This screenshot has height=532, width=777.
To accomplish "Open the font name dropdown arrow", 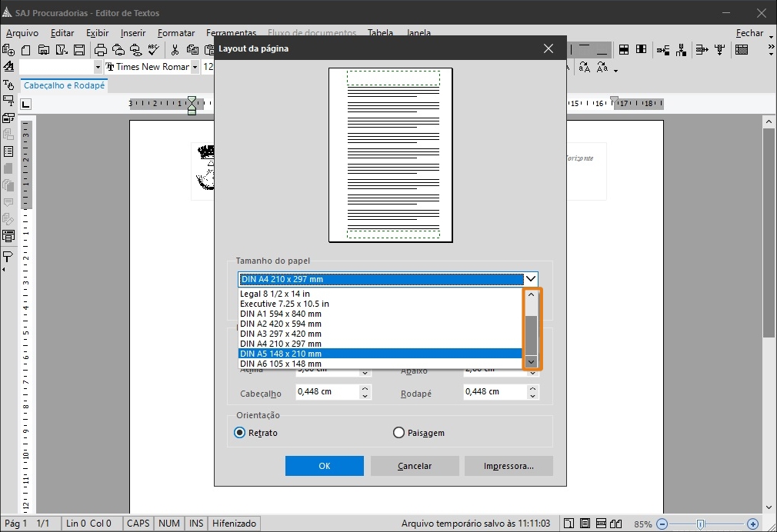I will click(x=195, y=68).
